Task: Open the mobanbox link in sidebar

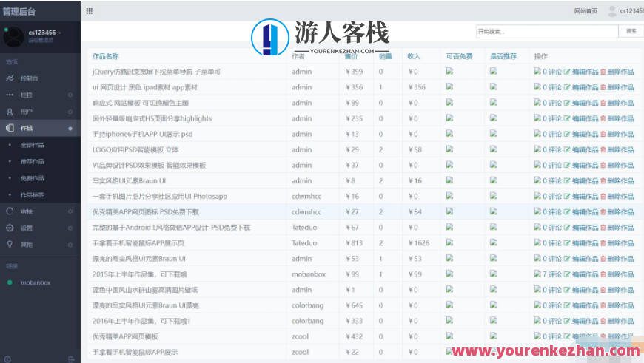Action: click(x=36, y=282)
